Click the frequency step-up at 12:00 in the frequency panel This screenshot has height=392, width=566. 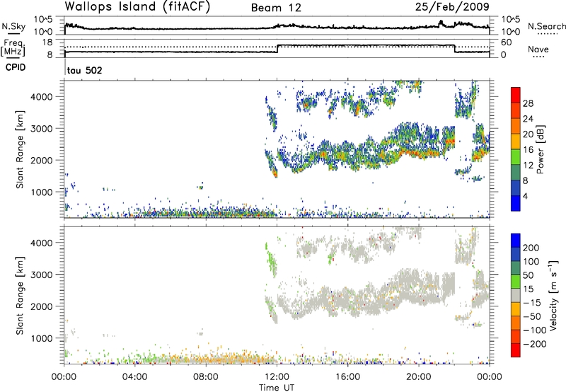[277, 49]
